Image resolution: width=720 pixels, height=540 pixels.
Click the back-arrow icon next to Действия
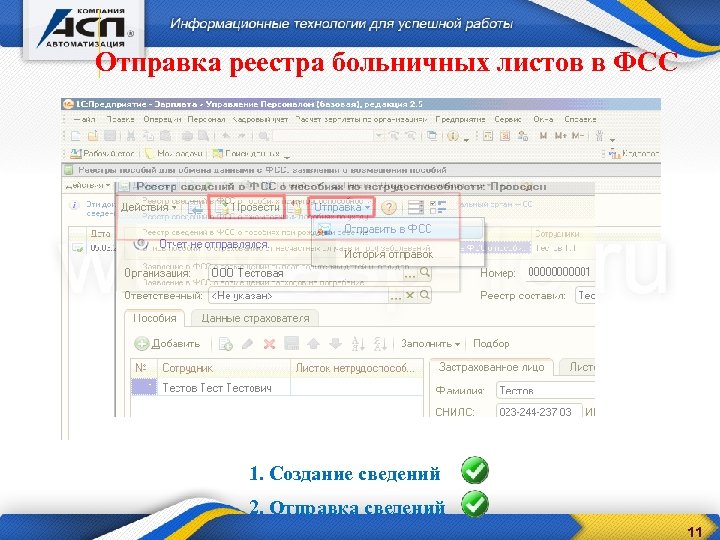(196, 208)
